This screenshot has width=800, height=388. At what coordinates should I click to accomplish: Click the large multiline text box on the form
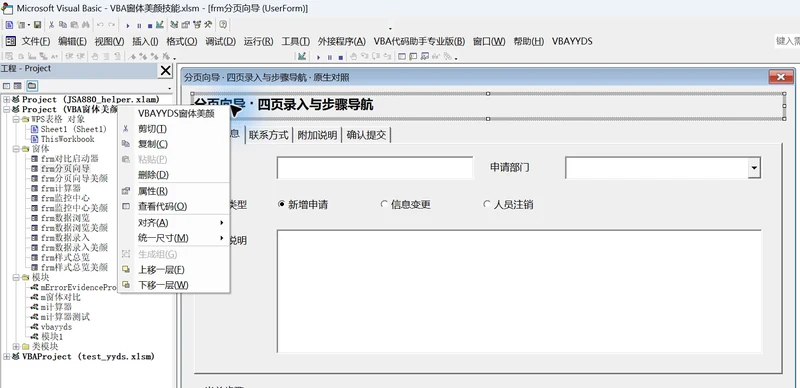519,291
